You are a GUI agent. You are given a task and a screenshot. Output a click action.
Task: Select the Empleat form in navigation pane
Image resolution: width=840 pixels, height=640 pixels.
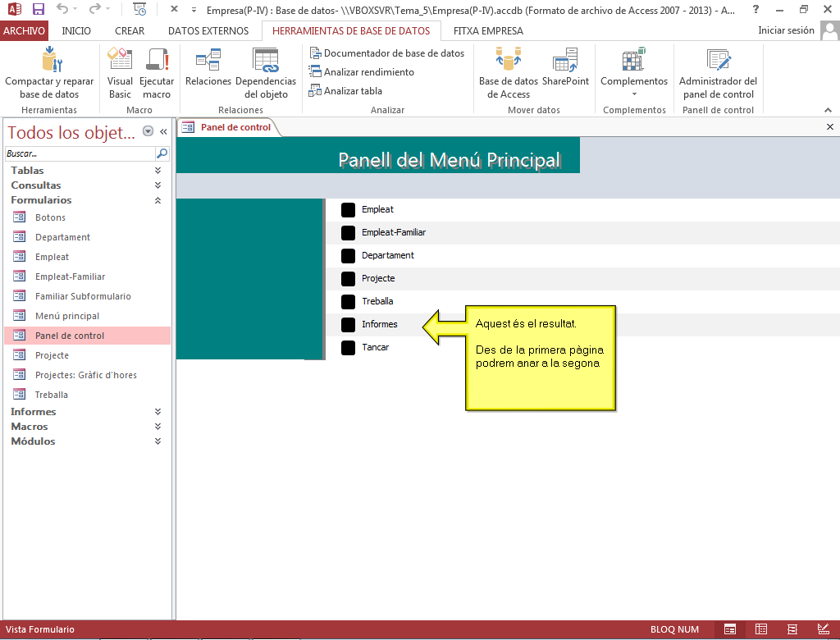click(87, 257)
